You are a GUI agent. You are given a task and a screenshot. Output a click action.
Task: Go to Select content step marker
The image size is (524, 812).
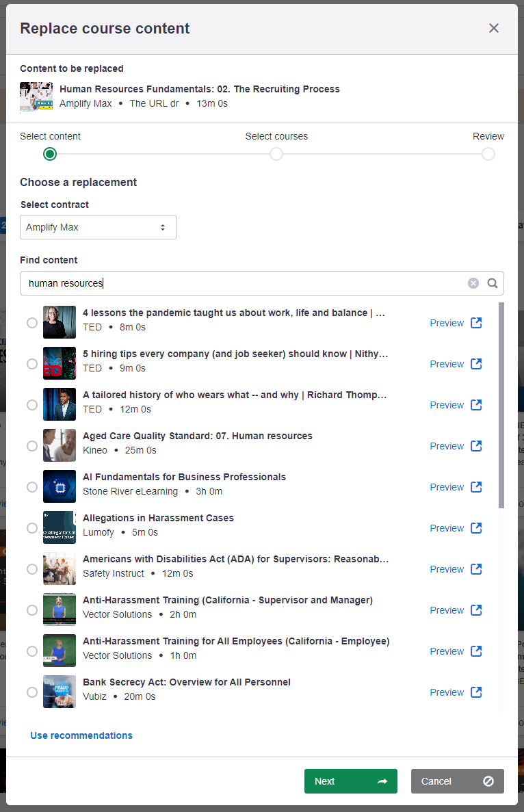50,154
